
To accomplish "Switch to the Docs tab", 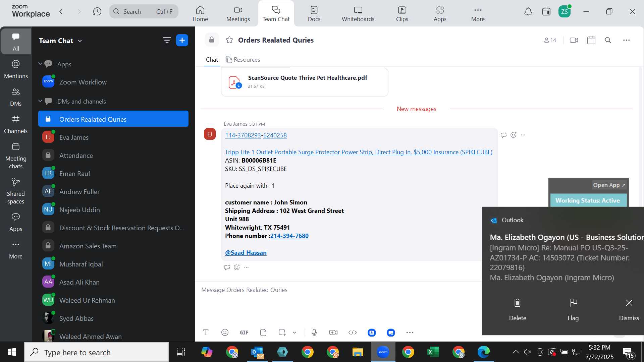I will click(314, 14).
